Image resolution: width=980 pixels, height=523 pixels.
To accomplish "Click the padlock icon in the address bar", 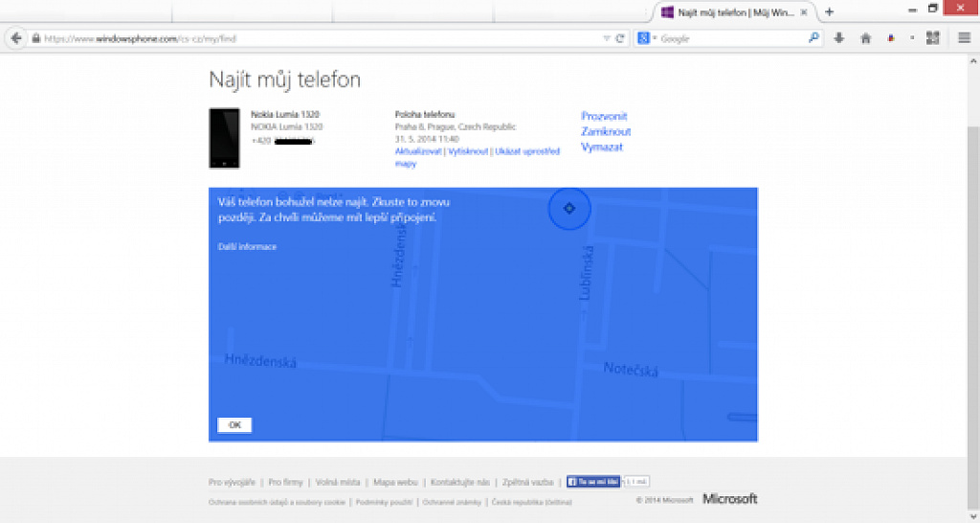I will pos(36,38).
